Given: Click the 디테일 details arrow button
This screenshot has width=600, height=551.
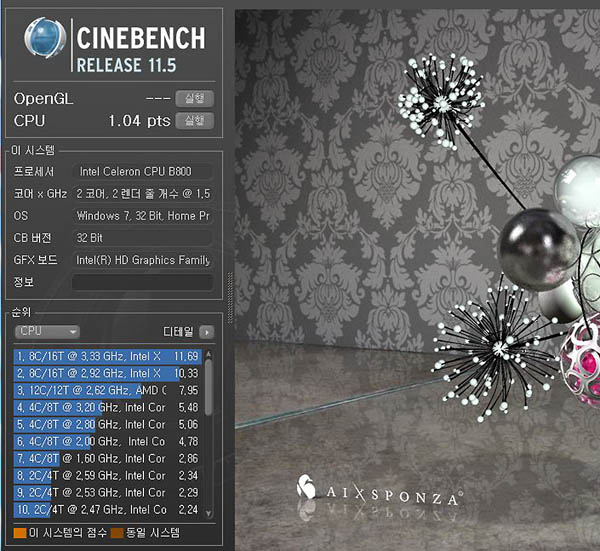Looking at the screenshot, I should coord(207,332).
